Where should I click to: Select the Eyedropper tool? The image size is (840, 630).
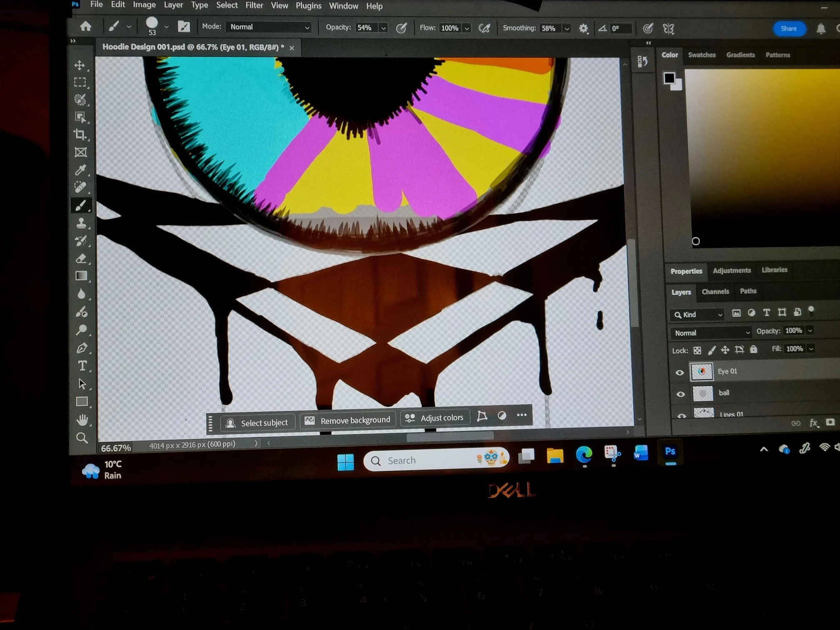80,170
